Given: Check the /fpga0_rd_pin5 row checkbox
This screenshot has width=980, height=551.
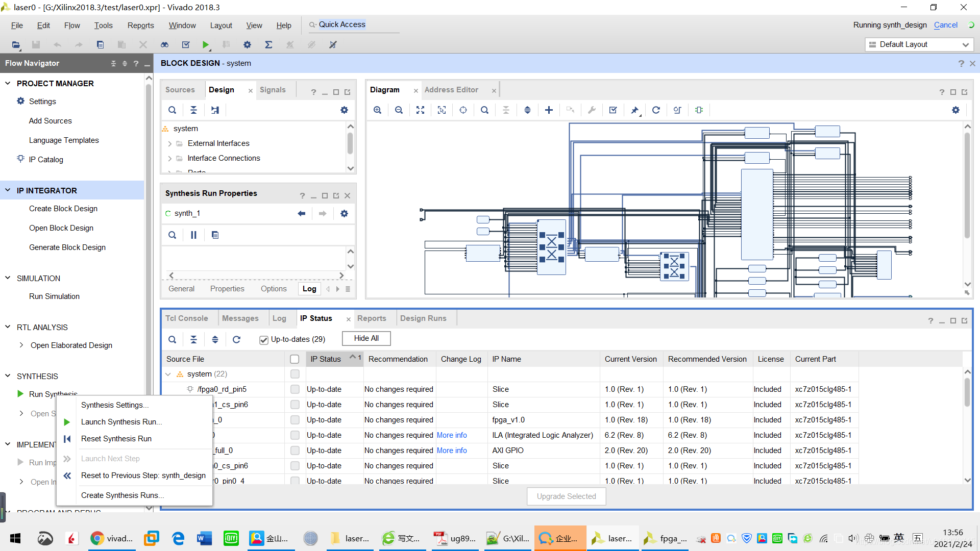Looking at the screenshot, I should tap(295, 389).
